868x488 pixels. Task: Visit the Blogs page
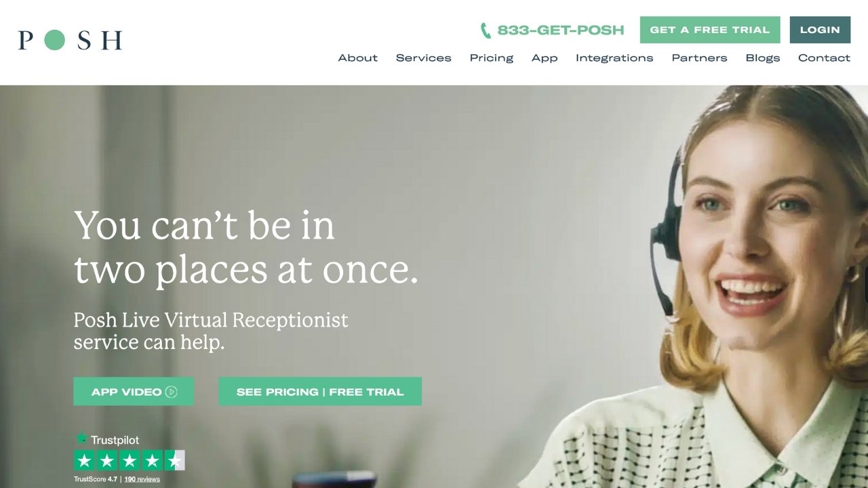[763, 58]
